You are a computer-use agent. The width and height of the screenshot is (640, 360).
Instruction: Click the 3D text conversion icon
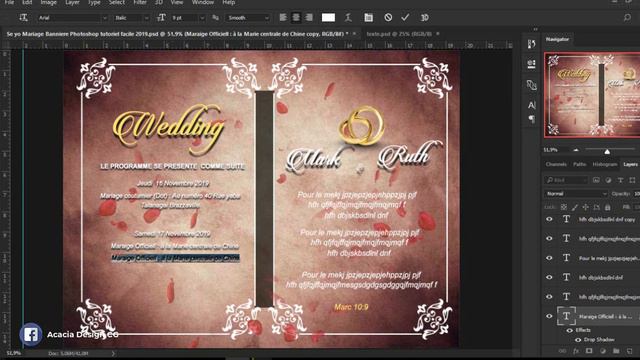click(x=424, y=18)
